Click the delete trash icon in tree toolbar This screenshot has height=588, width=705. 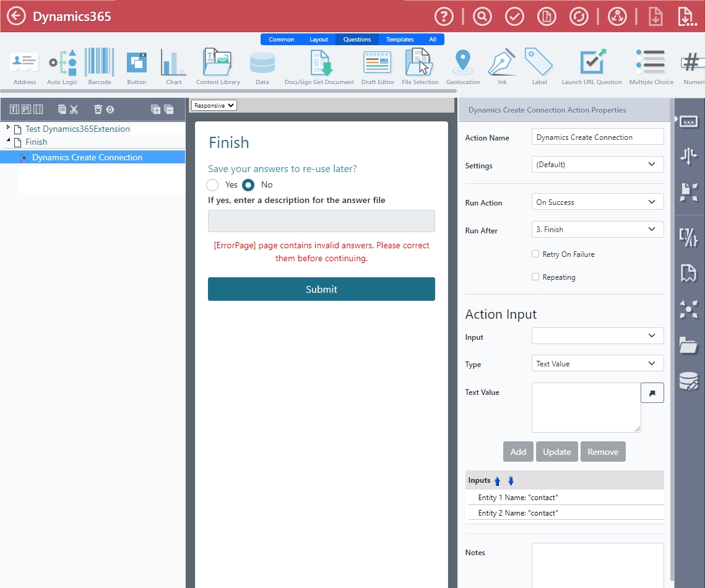[x=98, y=109]
